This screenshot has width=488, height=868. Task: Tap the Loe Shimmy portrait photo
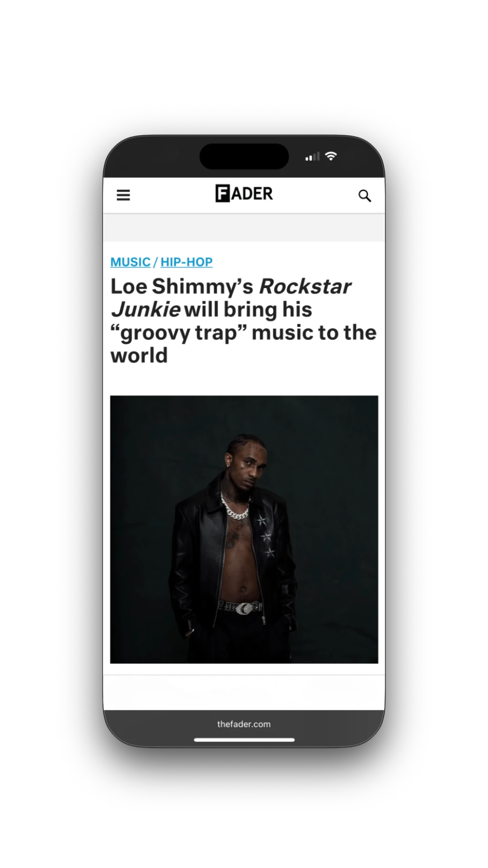pos(244,529)
